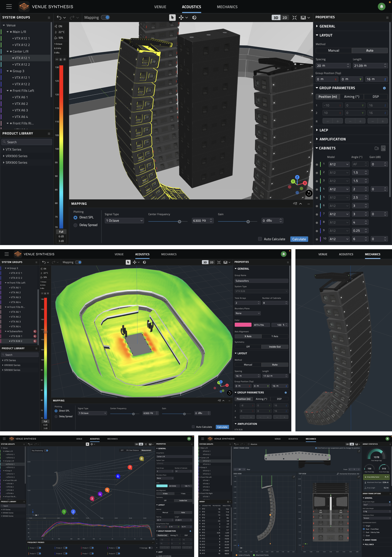Viewport: 392px width, 557px height.
Task: Click mute icon beside VTX B28 1
Action: click(x=35, y=336)
